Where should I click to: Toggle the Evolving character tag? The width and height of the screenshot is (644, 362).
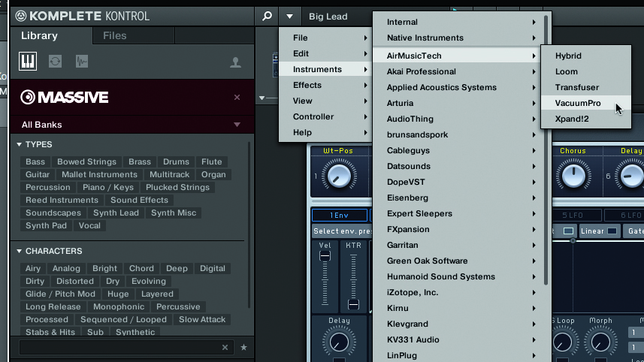(x=149, y=281)
